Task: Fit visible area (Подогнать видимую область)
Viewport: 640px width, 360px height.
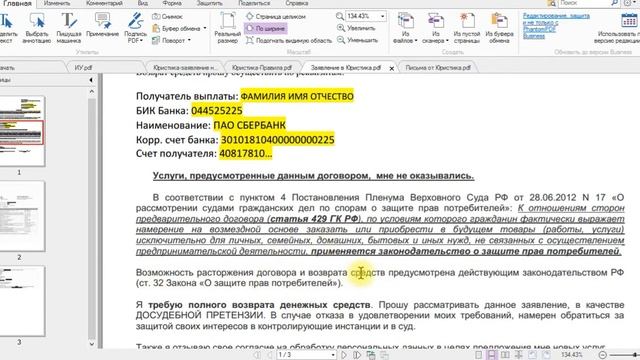Action: pos(289,40)
